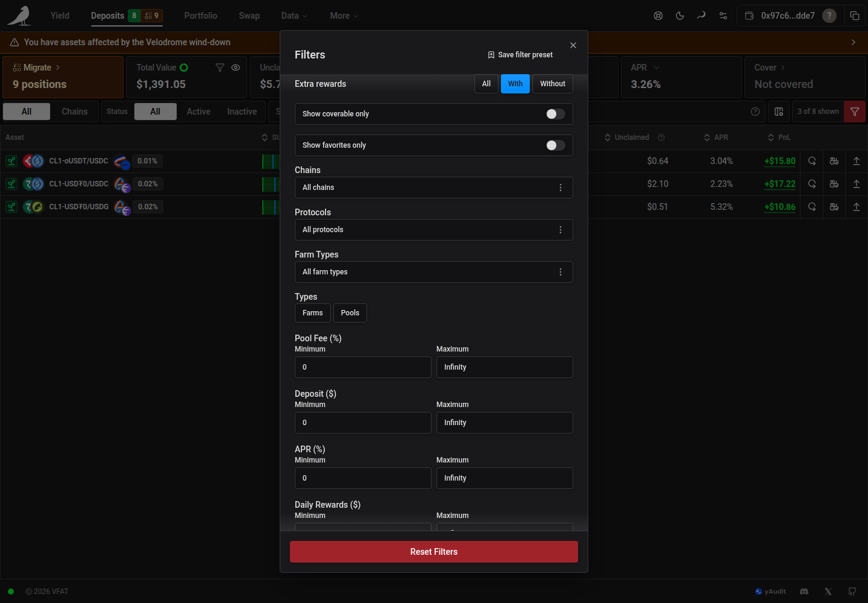
Task: Click the APR Minimum field
Action: (363, 478)
